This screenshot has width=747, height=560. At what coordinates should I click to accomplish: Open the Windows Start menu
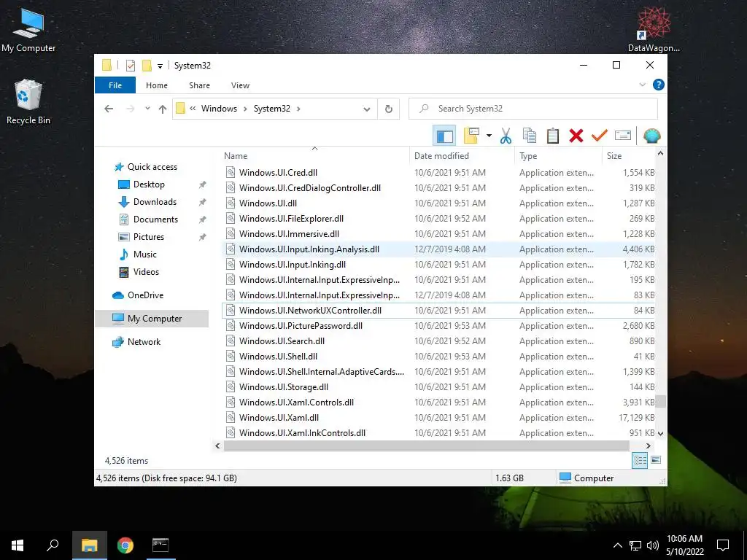click(18, 545)
